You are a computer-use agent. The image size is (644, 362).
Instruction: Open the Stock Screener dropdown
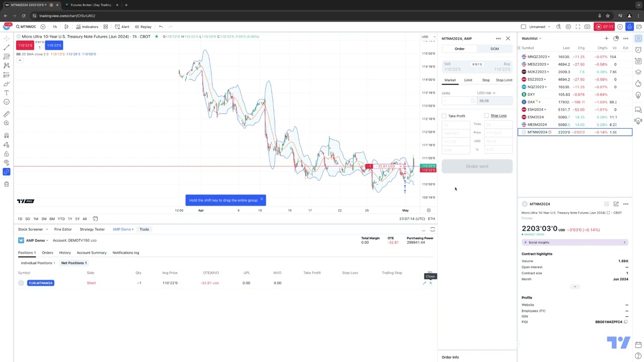(33, 229)
